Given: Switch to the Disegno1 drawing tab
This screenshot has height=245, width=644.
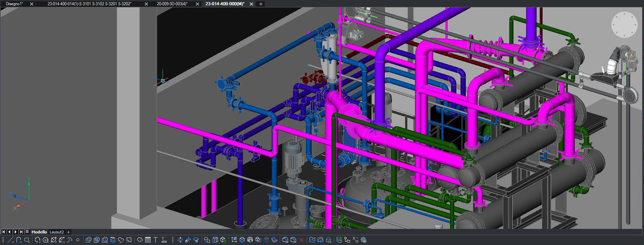Looking at the screenshot, I should [14, 4].
